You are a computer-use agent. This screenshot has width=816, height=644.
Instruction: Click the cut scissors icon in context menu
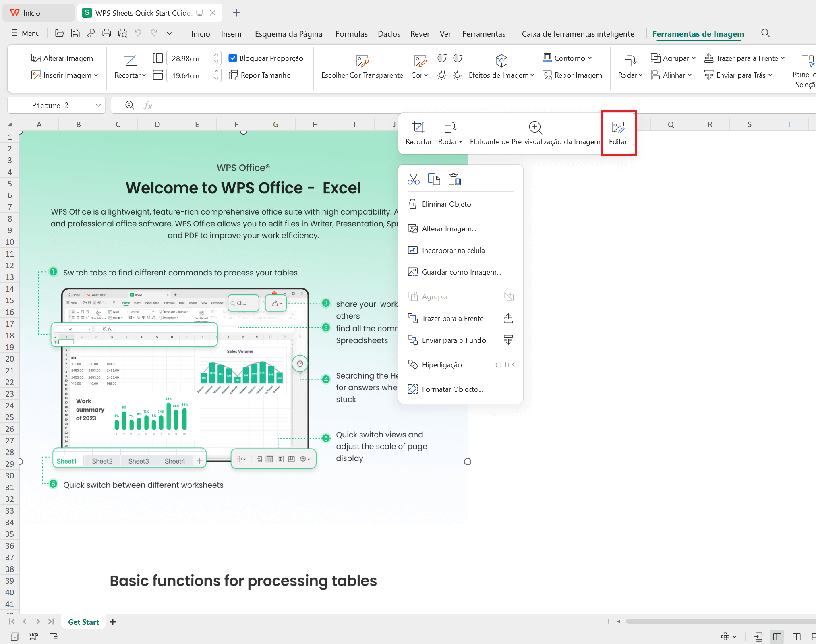click(414, 179)
